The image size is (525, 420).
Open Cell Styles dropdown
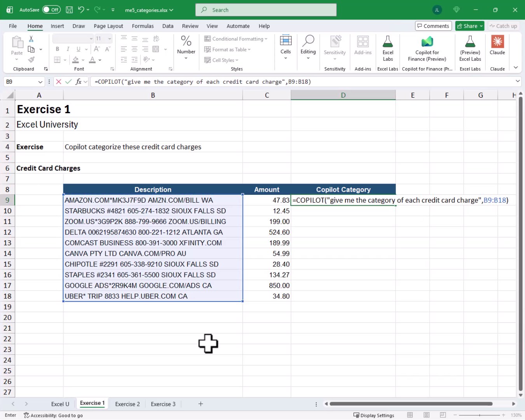click(221, 60)
